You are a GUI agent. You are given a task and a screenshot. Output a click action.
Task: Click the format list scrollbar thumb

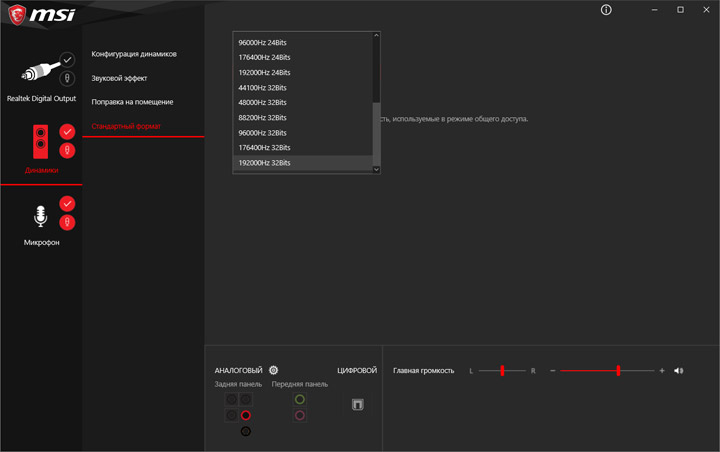click(x=377, y=134)
